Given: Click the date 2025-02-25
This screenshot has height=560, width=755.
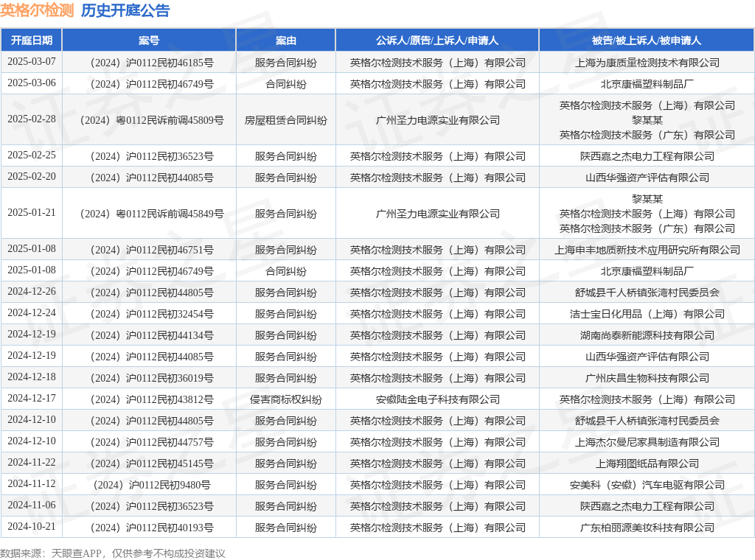Looking at the screenshot, I should coord(32,155).
